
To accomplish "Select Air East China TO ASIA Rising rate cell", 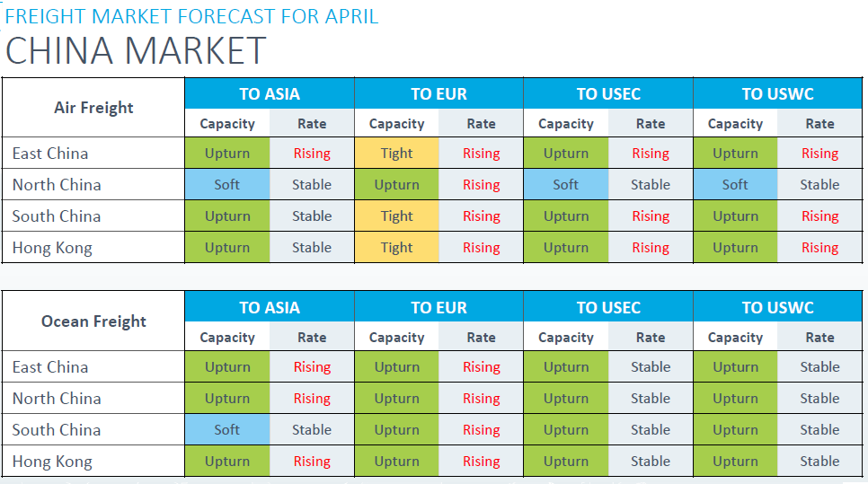I will pos(312,154).
